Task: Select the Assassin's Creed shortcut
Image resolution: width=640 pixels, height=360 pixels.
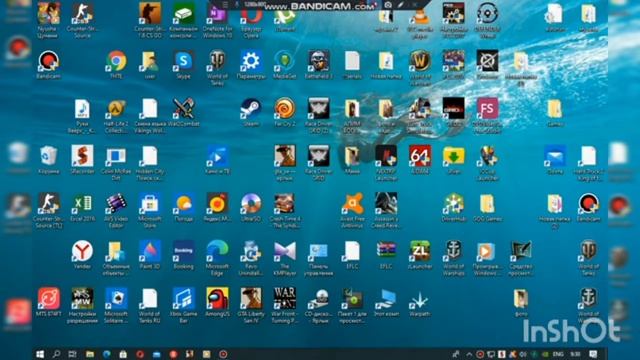Action: (386, 204)
